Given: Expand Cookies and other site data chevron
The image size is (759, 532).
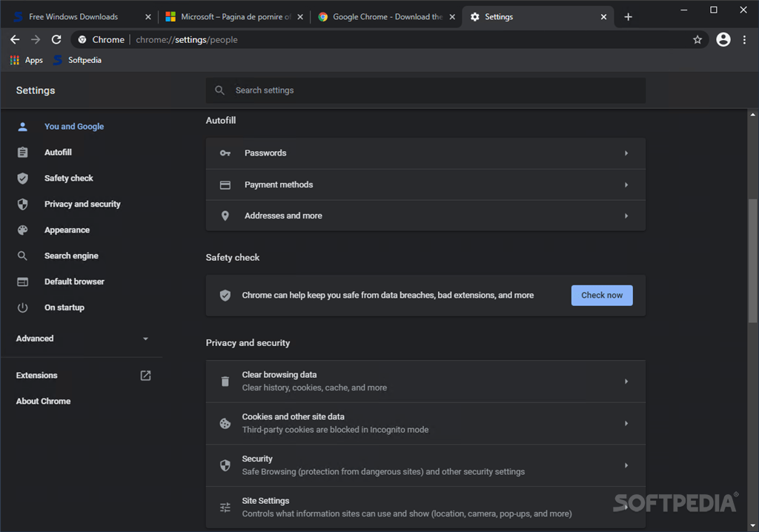Looking at the screenshot, I should tap(626, 424).
